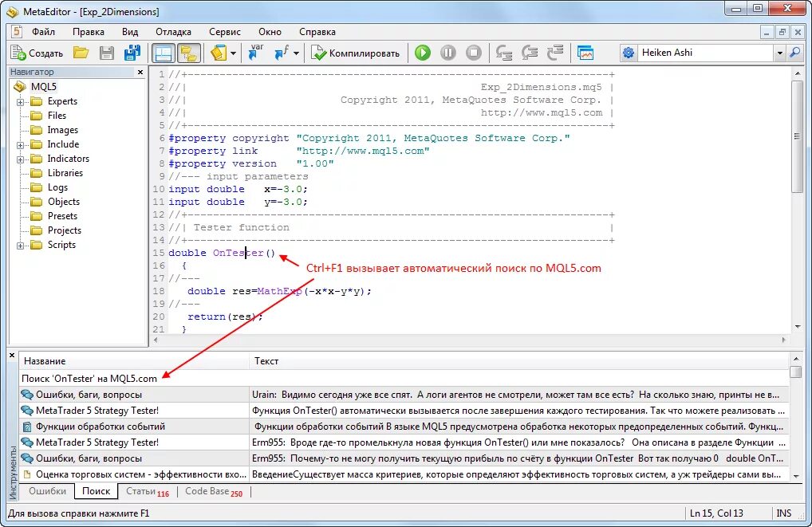Select the Presets folder
The image size is (812, 527).
tap(62, 216)
